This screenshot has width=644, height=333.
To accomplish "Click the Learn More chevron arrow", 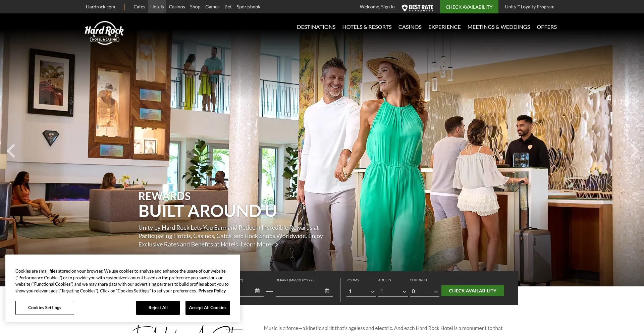I will 276,245.
